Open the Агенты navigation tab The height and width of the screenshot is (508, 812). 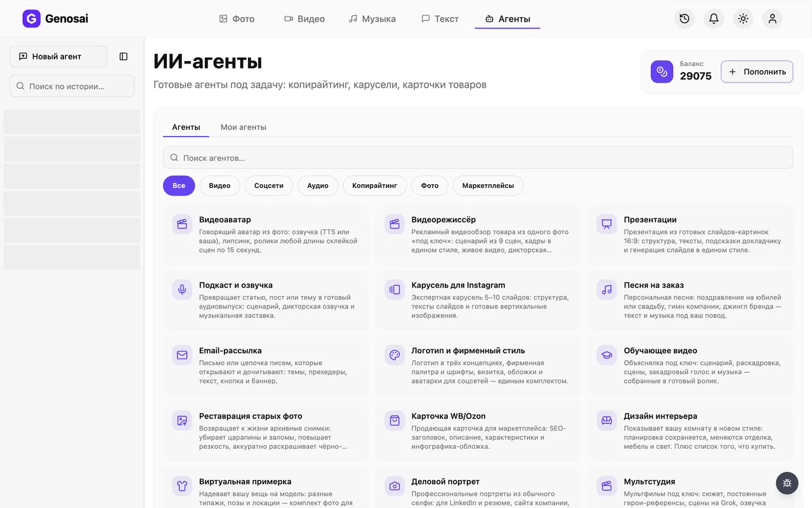point(507,19)
